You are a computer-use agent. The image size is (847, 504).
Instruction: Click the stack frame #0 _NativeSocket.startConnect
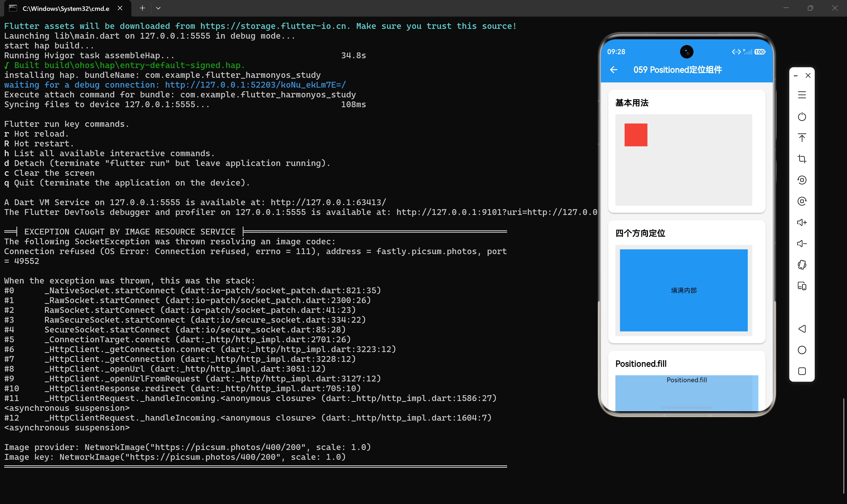(193, 291)
